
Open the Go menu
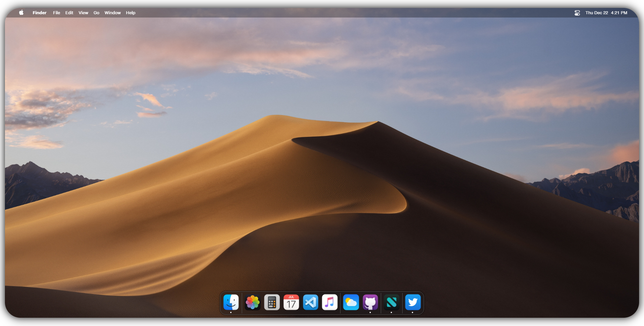96,13
